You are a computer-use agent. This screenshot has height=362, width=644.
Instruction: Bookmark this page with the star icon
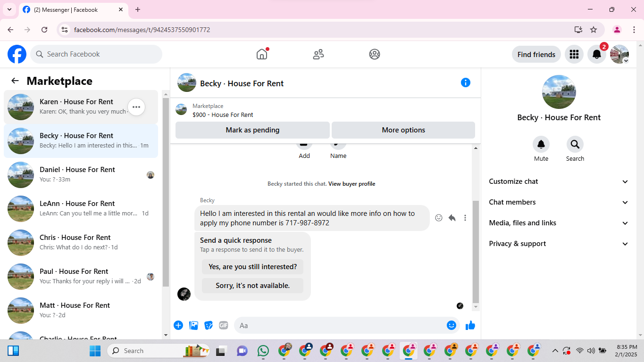(594, 30)
